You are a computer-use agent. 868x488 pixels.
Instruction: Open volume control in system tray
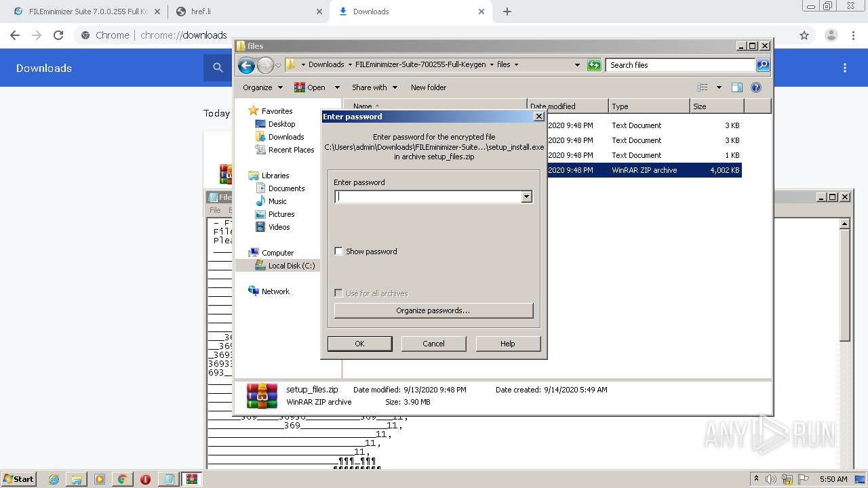pos(772,479)
